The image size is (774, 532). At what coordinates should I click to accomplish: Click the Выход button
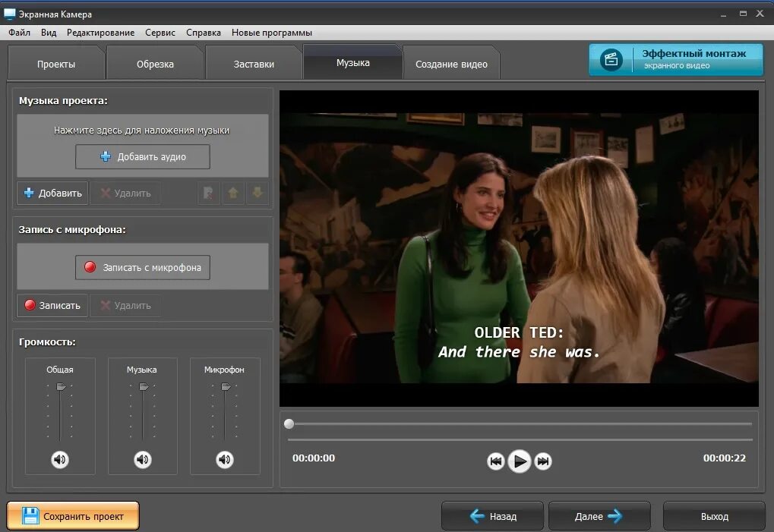pyautogui.click(x=714, y=516)
